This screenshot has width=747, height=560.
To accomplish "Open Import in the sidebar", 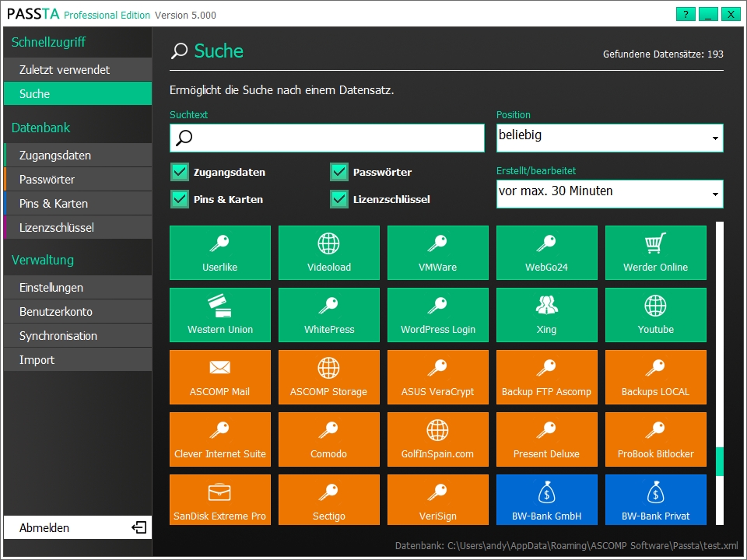I will click(78, 360).
